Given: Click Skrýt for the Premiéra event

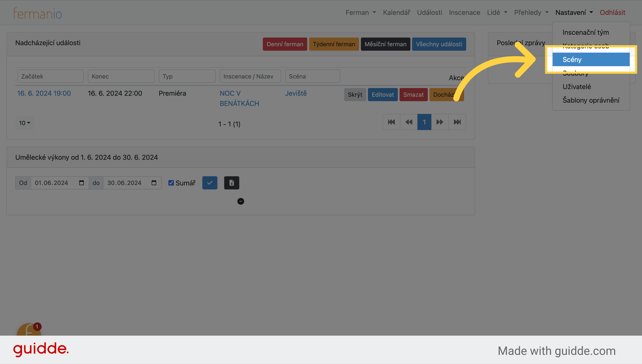Looking at the screenshot, I should tap(355, 95).
